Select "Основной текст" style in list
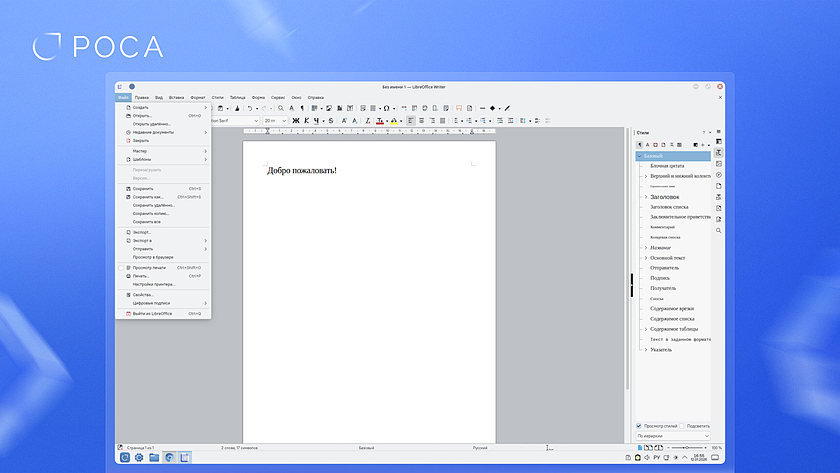 (667, 257)
